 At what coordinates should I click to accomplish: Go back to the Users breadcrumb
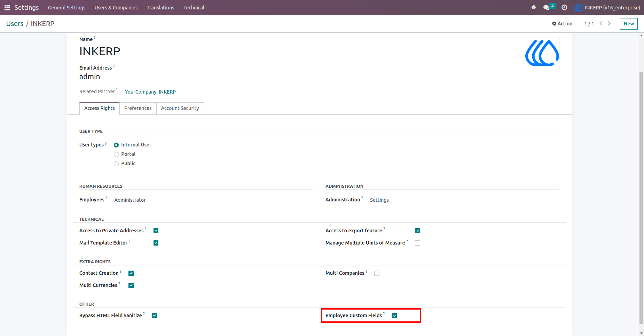[15, 24]
